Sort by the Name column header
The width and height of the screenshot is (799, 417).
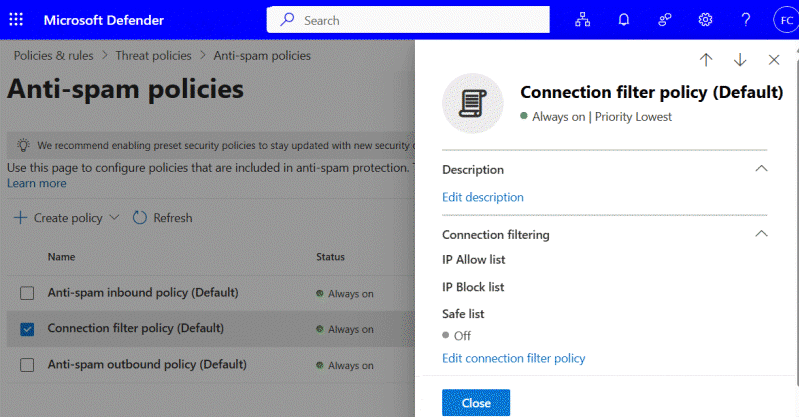[x=62, y=257]
